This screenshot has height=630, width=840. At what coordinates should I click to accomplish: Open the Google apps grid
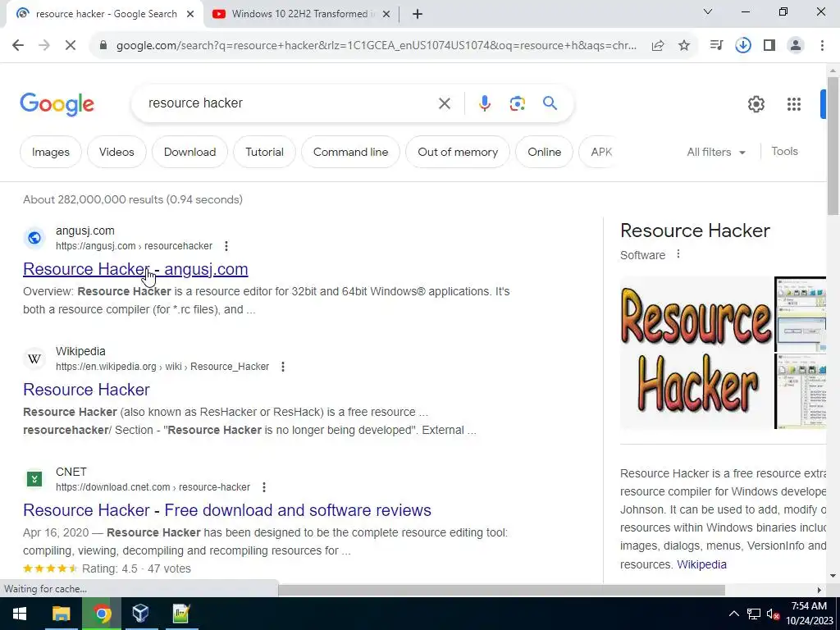[x=794, y=104]
